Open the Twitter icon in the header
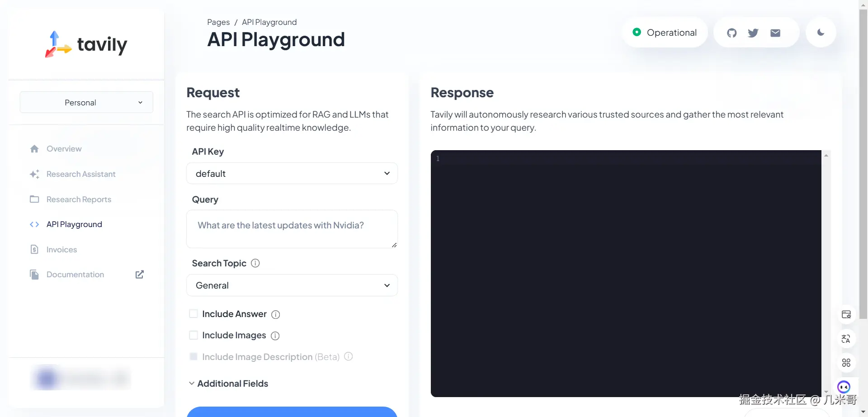Image resolution: width=868 pixels, height=417 pixels. point(753,32)
